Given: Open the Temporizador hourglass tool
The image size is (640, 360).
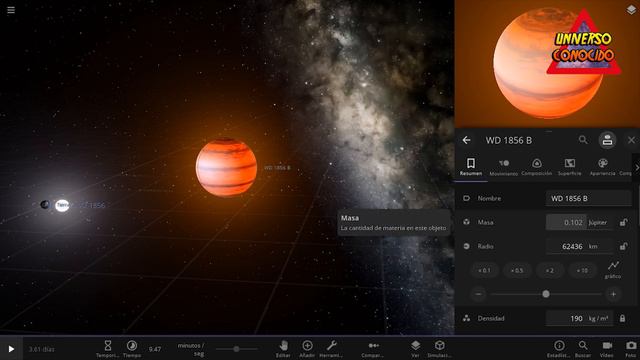Looking at the screenshot, I should point(108,349).
